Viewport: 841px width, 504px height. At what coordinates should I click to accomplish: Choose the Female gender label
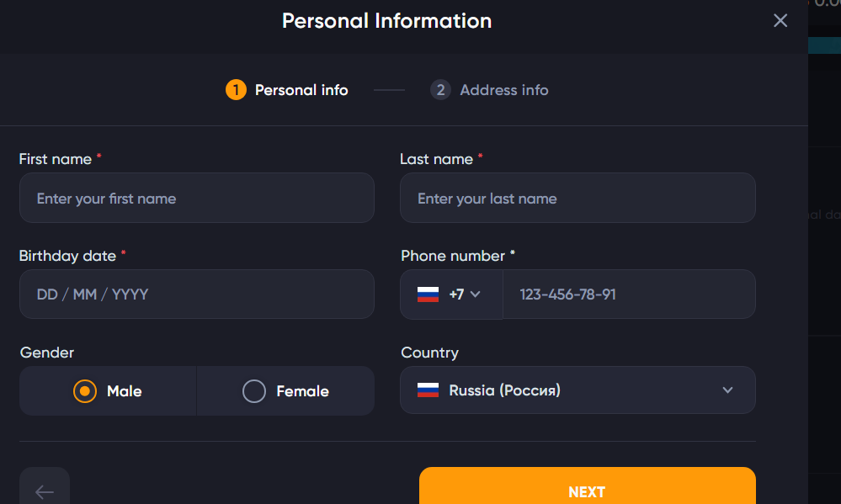coord(302,391)
